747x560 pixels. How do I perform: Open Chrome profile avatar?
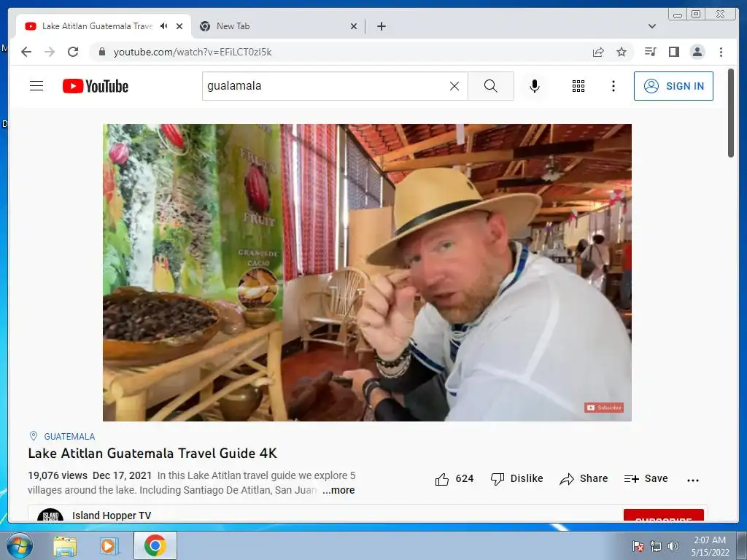[697, 52]
